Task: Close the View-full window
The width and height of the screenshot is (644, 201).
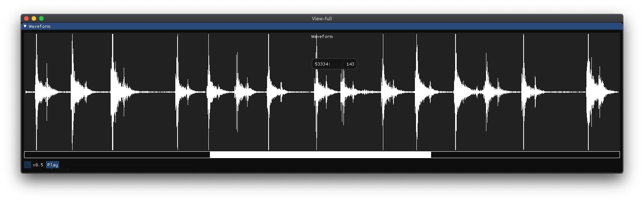Action: tap(26, 18)
